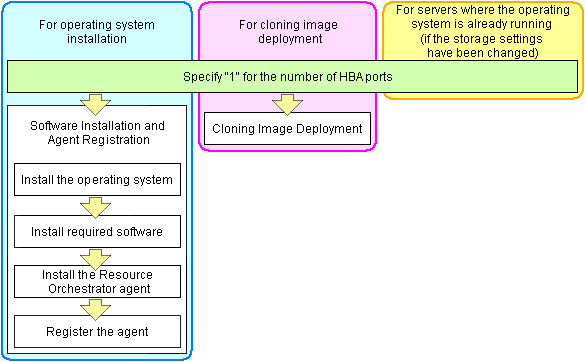This screenshot has height=362, width=585.
Task: Click the 'operating system is already running' heading
Action: 483,31
